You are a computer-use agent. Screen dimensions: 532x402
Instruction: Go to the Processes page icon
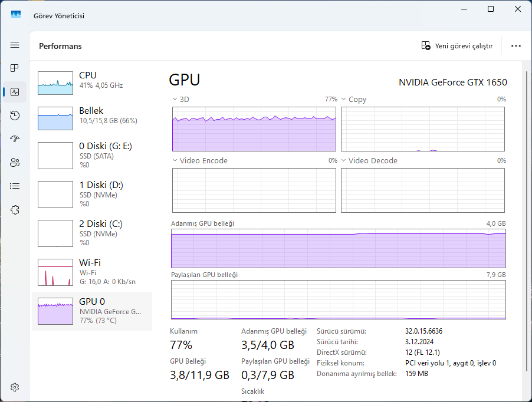click(x=15, y=68)
